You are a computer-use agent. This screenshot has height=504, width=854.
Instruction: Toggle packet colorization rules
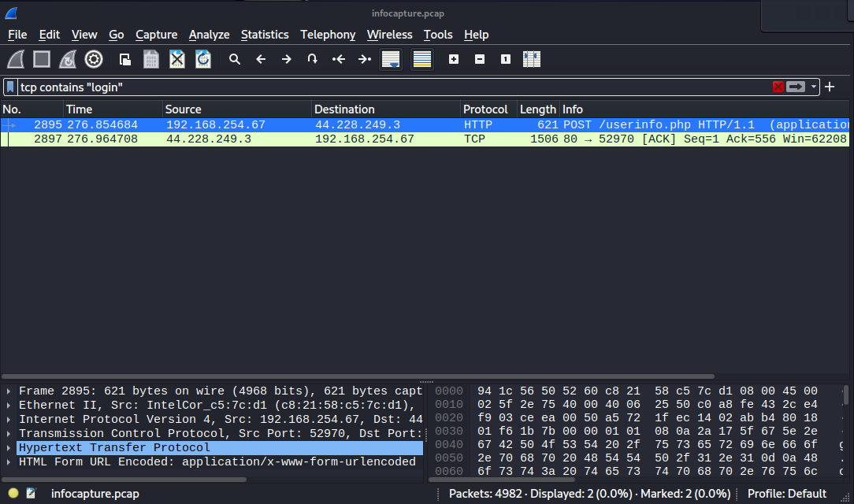coord(422,59)
